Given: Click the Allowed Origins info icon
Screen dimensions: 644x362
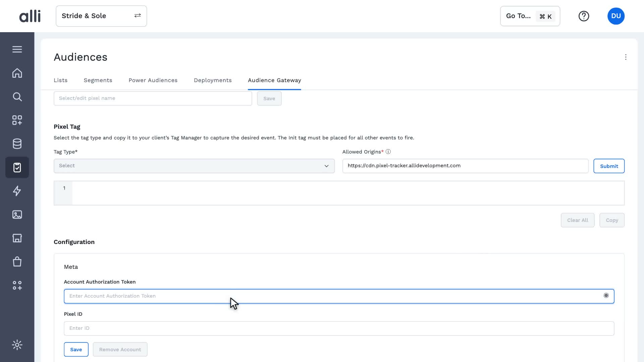Looking at the screenshot, I should click(x=388, y=152).
